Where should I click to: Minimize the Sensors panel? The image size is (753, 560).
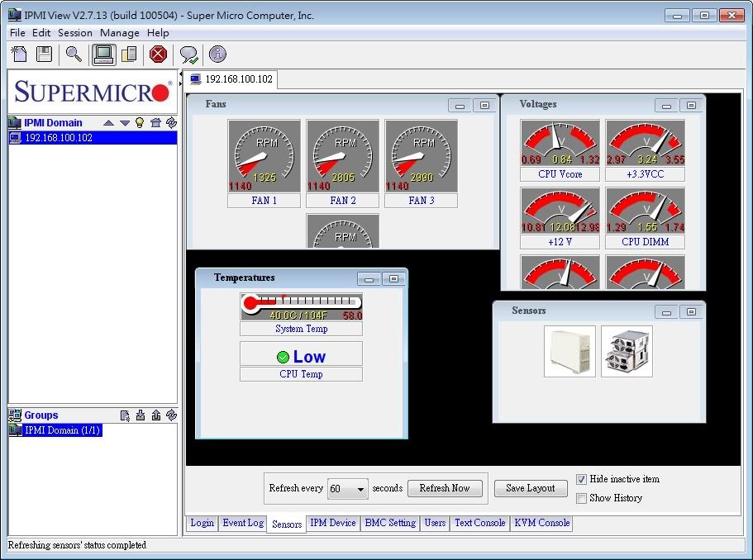(x=666, y=312)
